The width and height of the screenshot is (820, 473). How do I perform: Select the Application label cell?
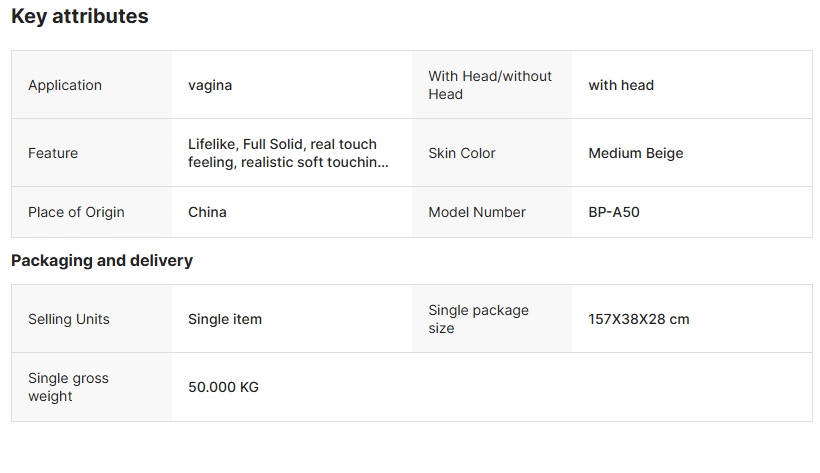65,85
